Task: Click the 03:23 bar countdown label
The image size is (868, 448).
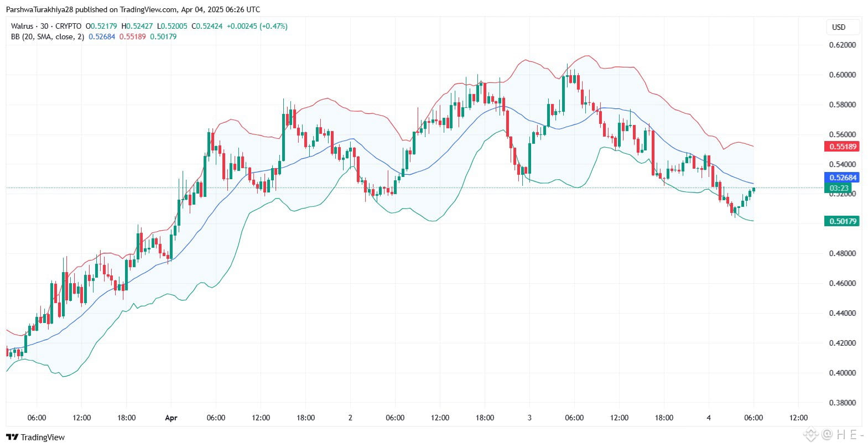Action: coord(839,188)
